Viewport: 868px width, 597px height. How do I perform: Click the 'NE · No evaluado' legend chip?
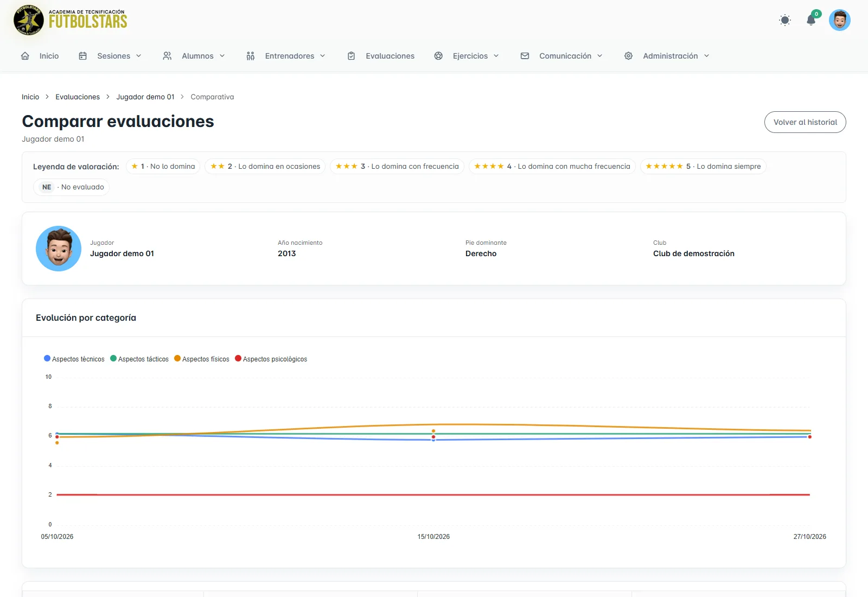click(x=71, y=187)
